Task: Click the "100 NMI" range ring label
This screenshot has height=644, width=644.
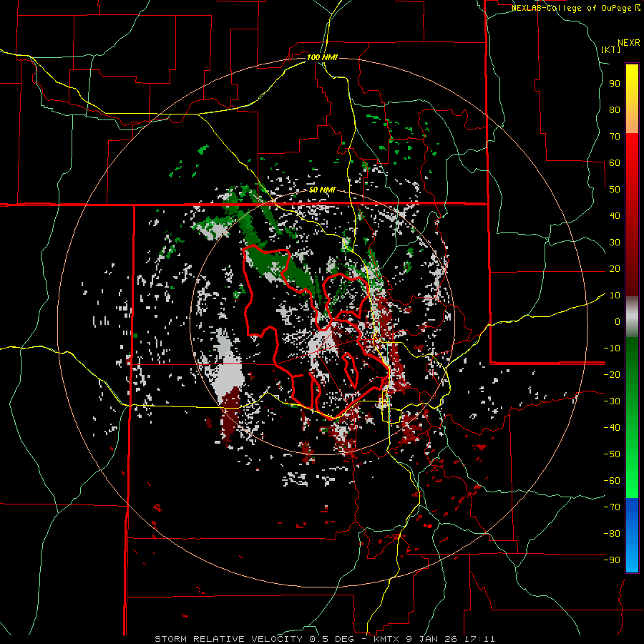Action: coord(322,57)
